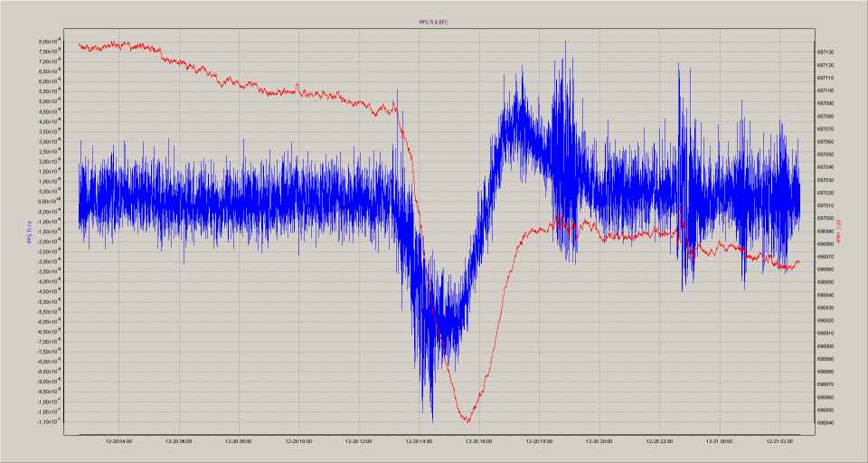868x463 pixels.
Task: Click the right end of the red EFC line
Action: [800, 262]
